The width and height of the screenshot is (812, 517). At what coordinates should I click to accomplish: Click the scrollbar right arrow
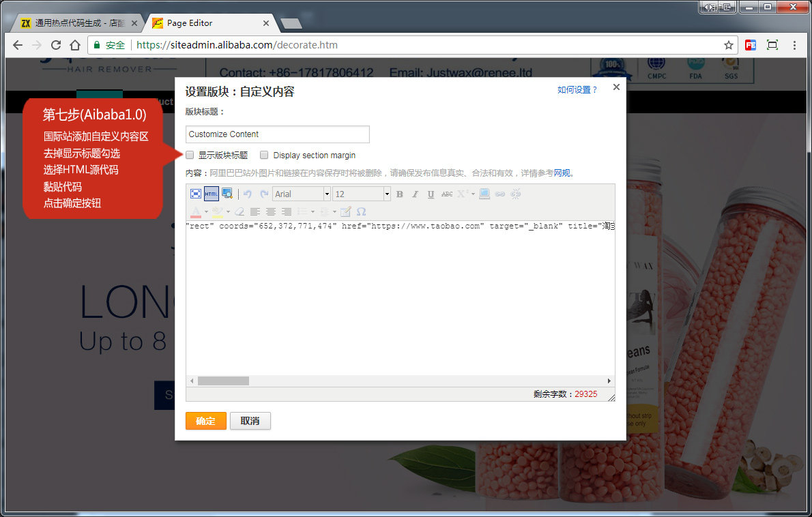[x=609, y=381]
